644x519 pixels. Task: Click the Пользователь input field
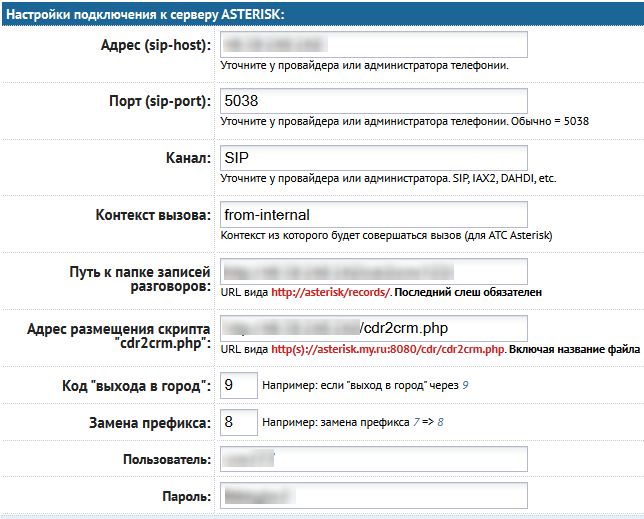coord(374,459)
